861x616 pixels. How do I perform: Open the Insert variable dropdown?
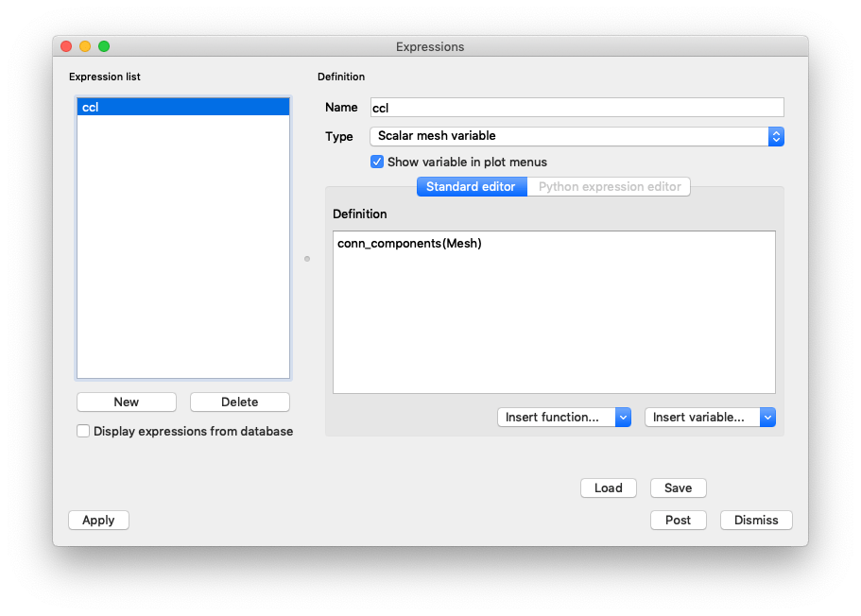point(710,418)
